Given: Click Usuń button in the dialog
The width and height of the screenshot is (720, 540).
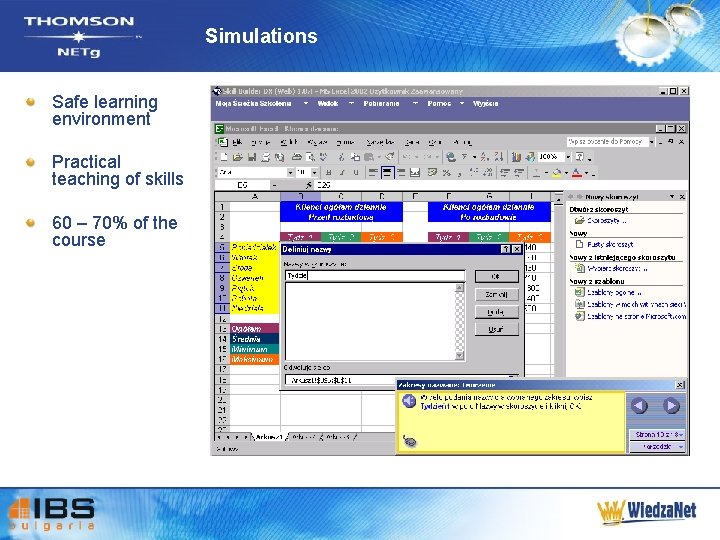Looking at the screenshot, I should (x=496, y=329).
